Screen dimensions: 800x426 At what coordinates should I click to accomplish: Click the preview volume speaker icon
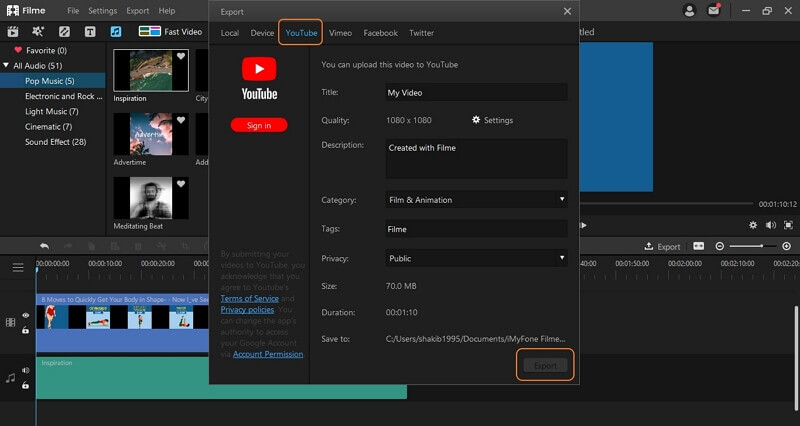[770, 225]
